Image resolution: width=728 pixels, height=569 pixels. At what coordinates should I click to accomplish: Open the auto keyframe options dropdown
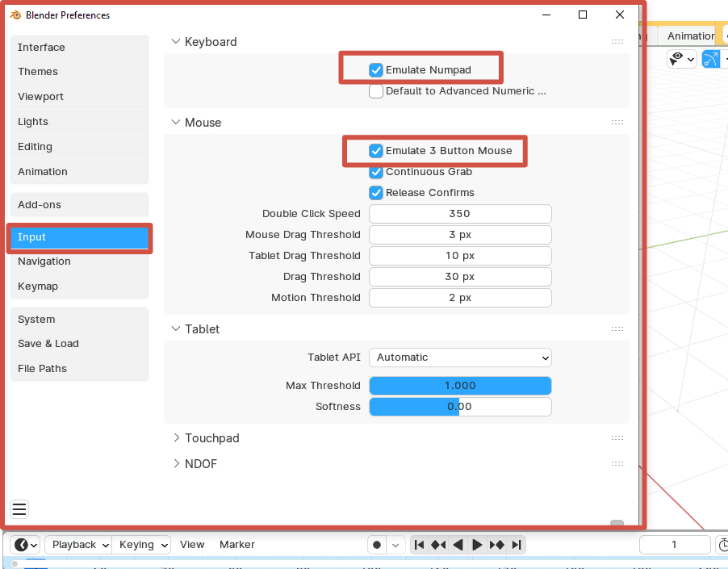(x=395, y=545)
